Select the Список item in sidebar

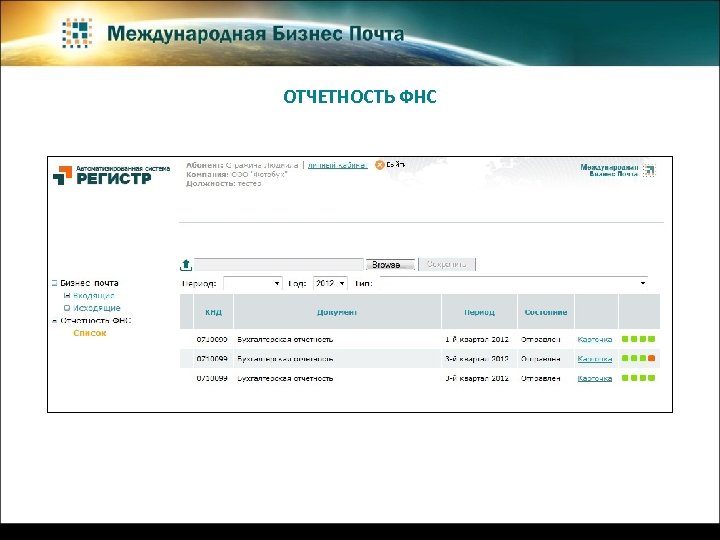click(x=90, y=333)
